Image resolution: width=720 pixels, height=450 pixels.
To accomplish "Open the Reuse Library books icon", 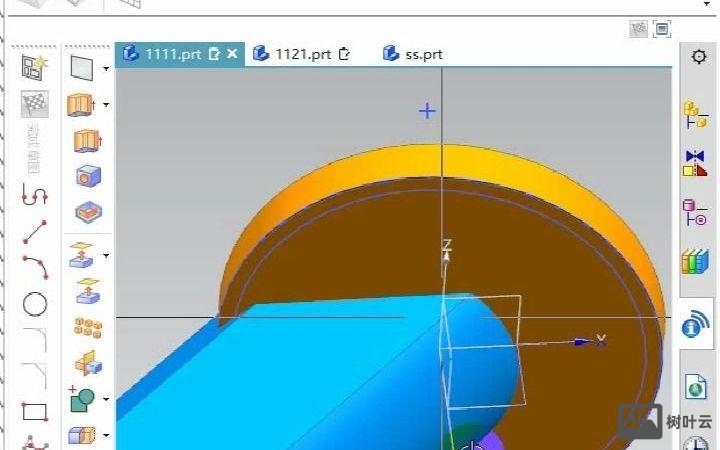I will 695,261.
